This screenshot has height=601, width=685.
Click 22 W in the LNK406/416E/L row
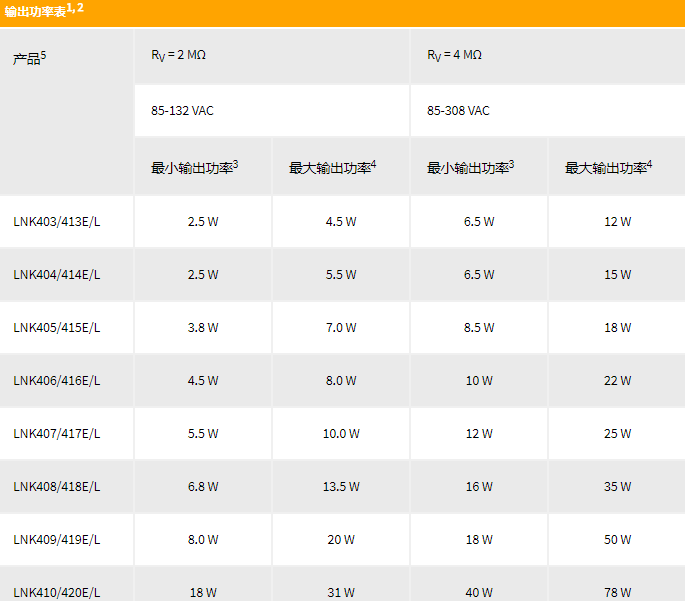pyautogui.click(x=618, y=380)
